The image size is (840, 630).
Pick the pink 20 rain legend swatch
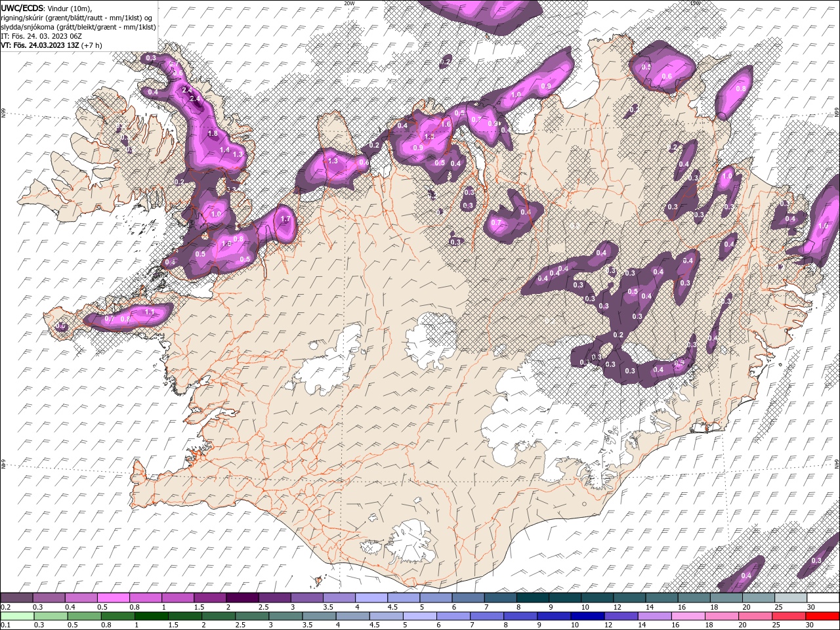[x=755, y=616]
